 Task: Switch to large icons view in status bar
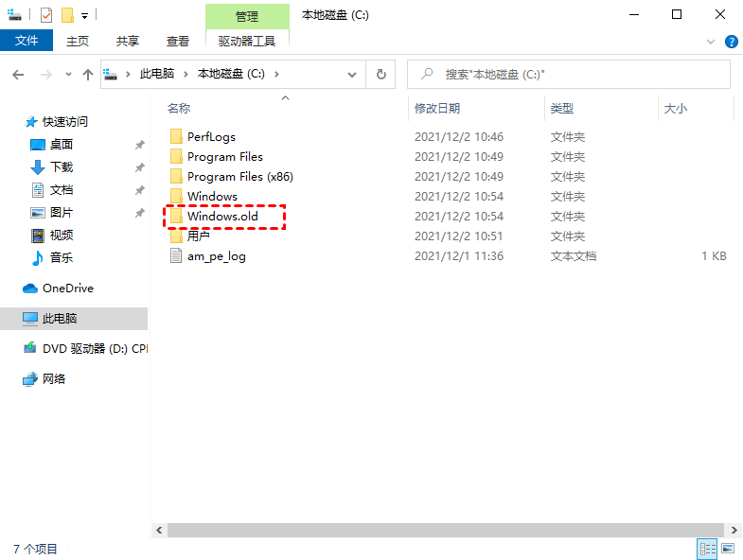tap(728, 549)
